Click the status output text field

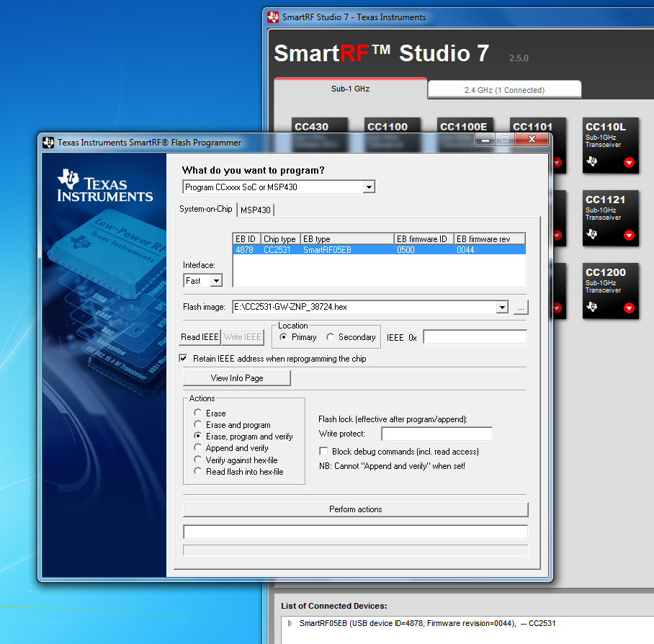coord(356,532)
